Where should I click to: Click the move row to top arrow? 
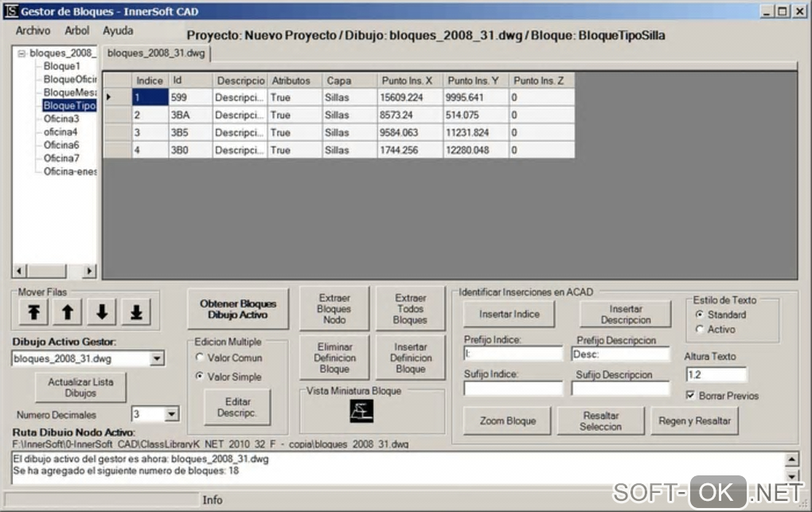[x=33, y=313]
